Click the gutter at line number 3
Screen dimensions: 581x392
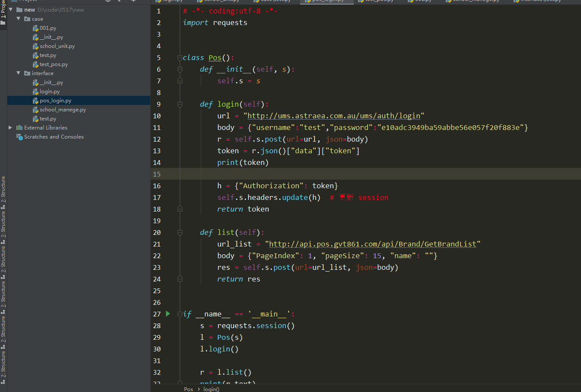tap(159, 34)
